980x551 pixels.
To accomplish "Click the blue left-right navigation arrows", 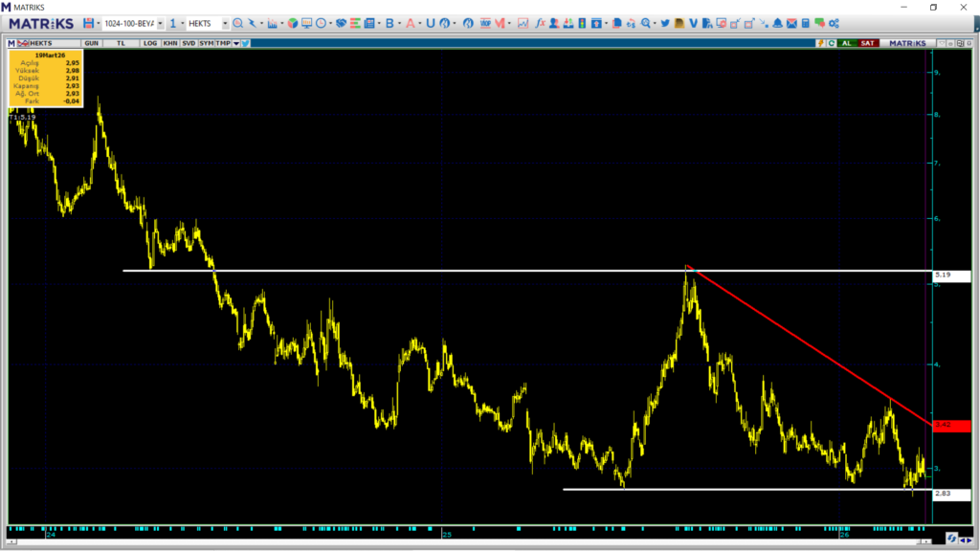I will tap(966, 540).
